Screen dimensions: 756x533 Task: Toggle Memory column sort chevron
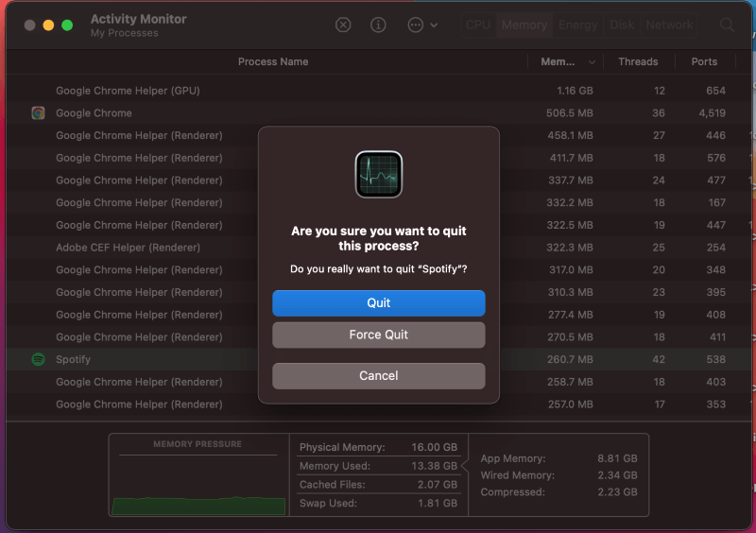[593, 62]
